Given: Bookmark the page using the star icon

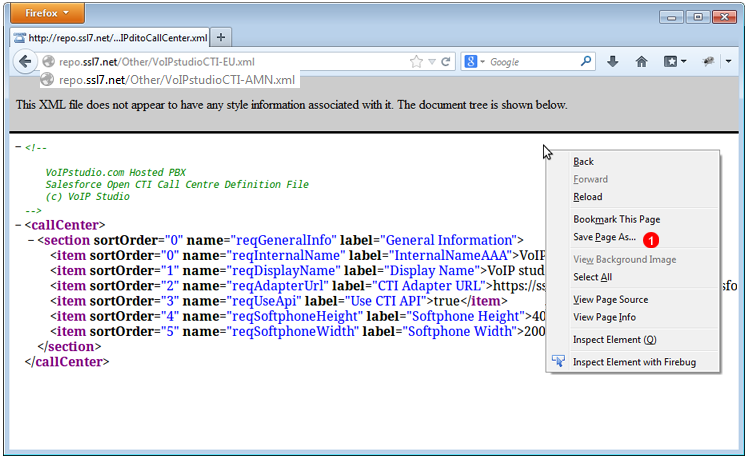Looking at the screenshot, I should pos(416,62).
